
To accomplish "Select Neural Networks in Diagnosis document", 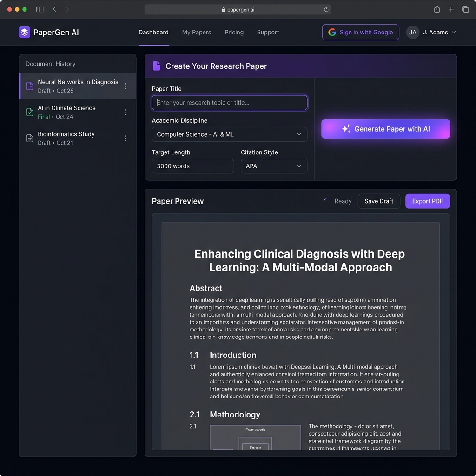I will (x=78, y=86).
